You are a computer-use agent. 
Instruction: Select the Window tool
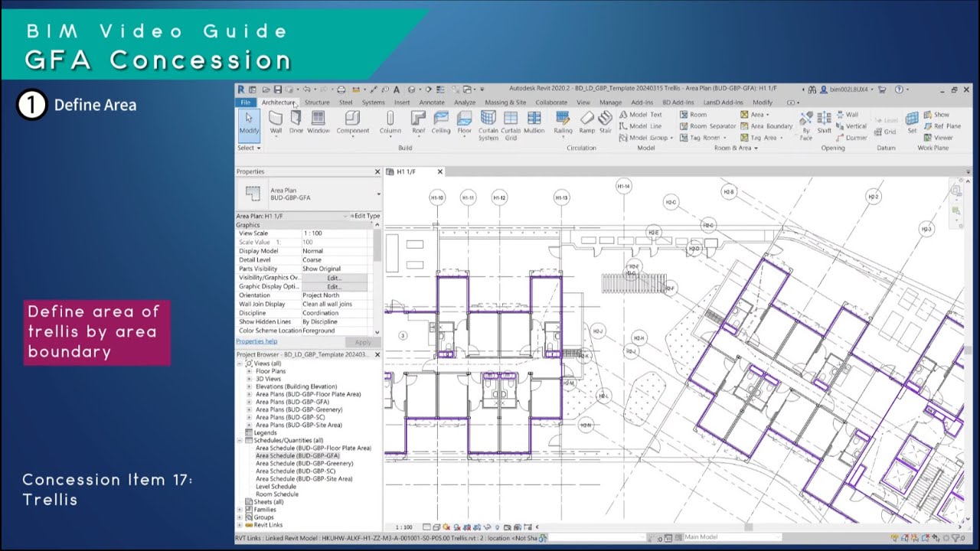click(318, 123)
